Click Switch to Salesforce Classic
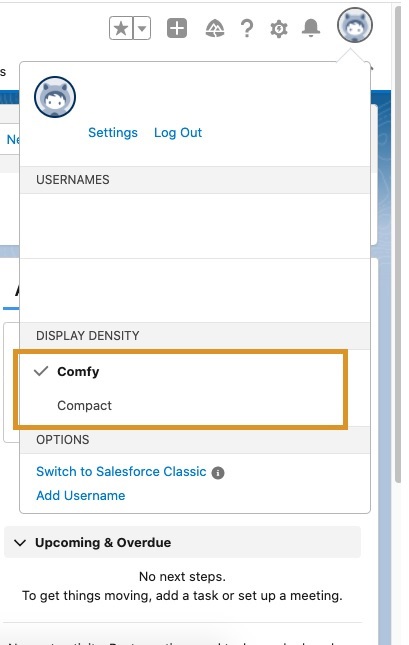Screen dimensions: 409x645 click(x=121, y=471)
